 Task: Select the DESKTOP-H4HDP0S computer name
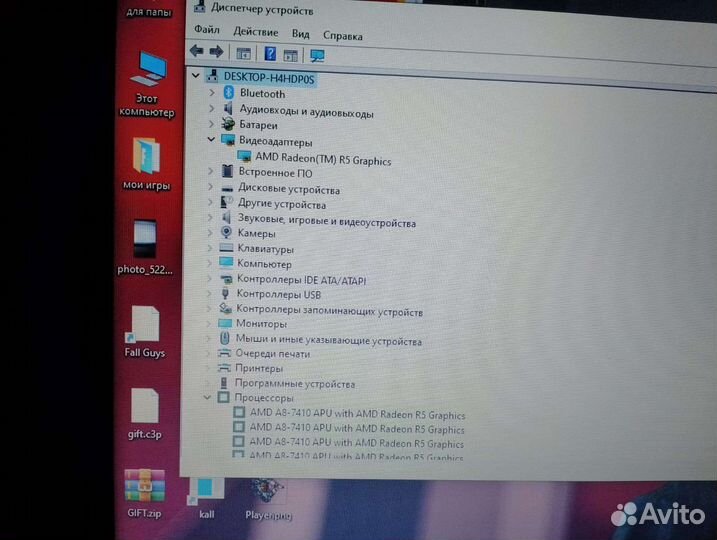coord(269,79)
